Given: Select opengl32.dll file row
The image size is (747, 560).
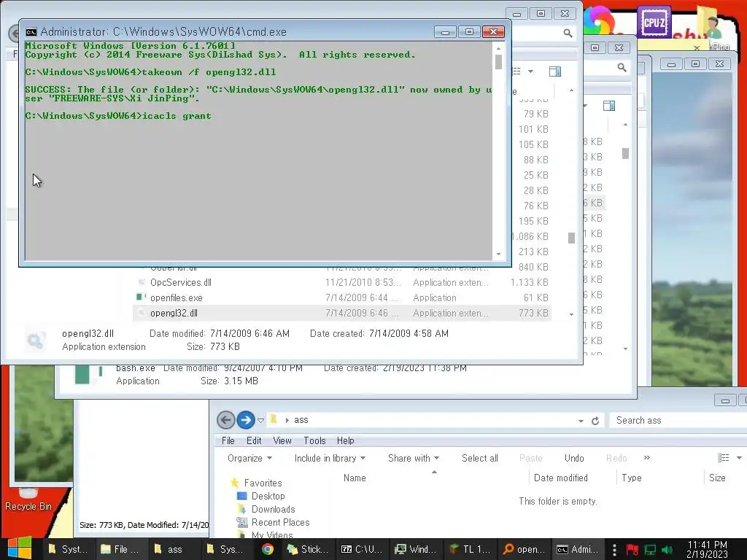Looking at the screenshot, I should pyautogui.click(x=341, y=313).
